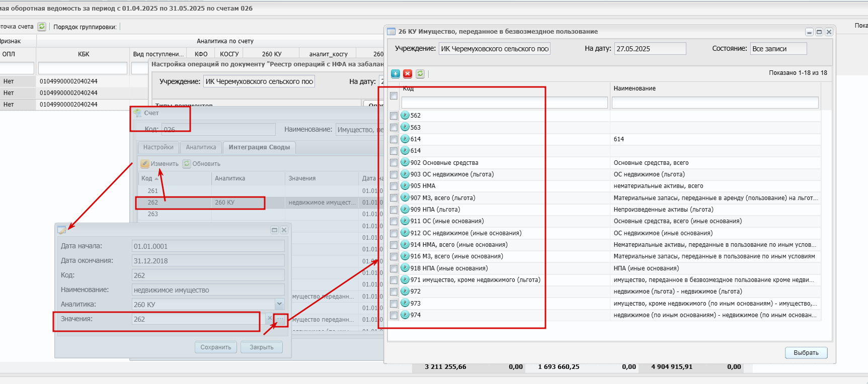Click the round arrow icon for row 563

tap(405, 127)
